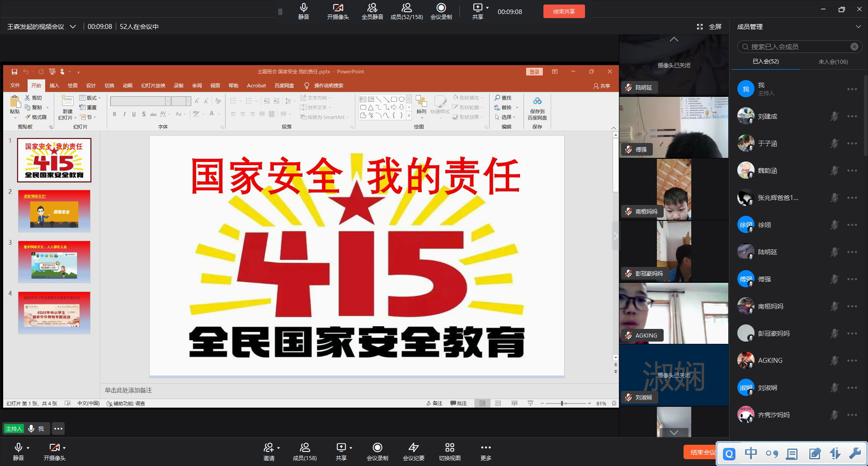Open members list with 成员(158) icon
This screenshot has width=868, height=466.
coord(305,448)
